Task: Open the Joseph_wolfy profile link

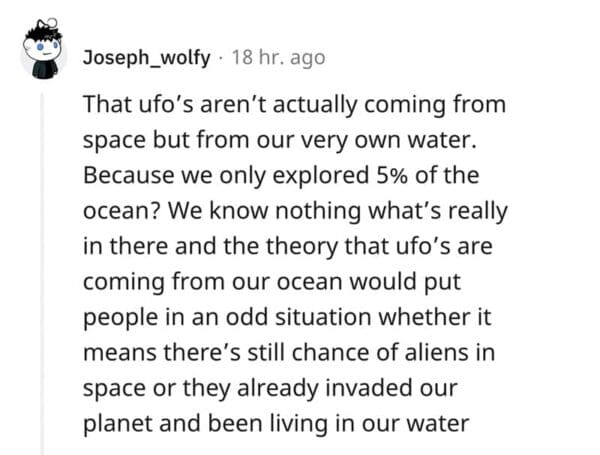Action: point(146,58)
